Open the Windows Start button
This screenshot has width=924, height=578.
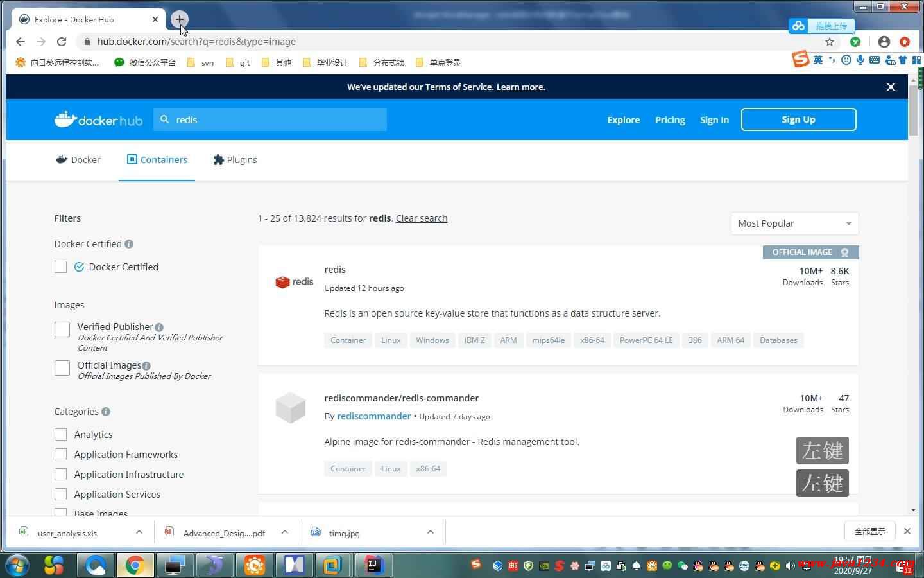pyautogui.click(x=17, y=565)
